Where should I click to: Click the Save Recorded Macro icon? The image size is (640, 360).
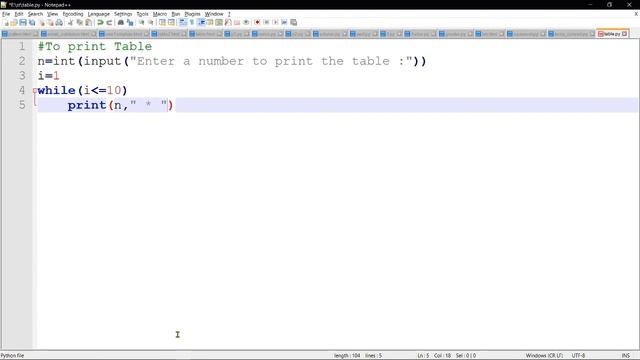click(x=293, y=22)
